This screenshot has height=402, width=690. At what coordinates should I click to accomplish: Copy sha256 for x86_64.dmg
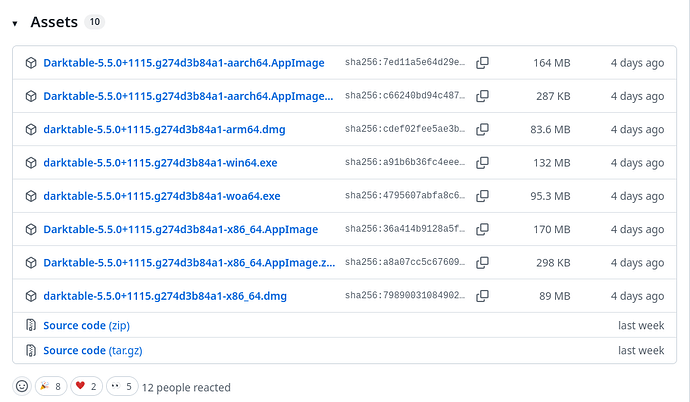pos(482,296)
